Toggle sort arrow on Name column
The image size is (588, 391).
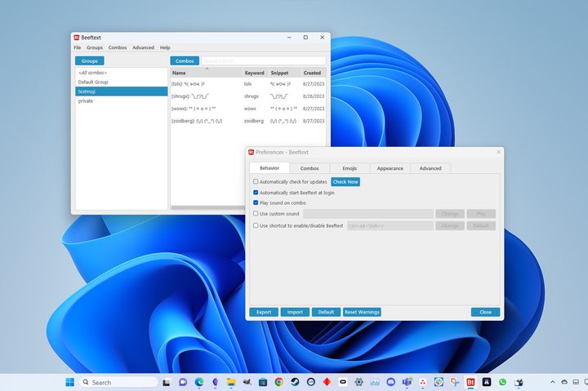coord(207,69)
